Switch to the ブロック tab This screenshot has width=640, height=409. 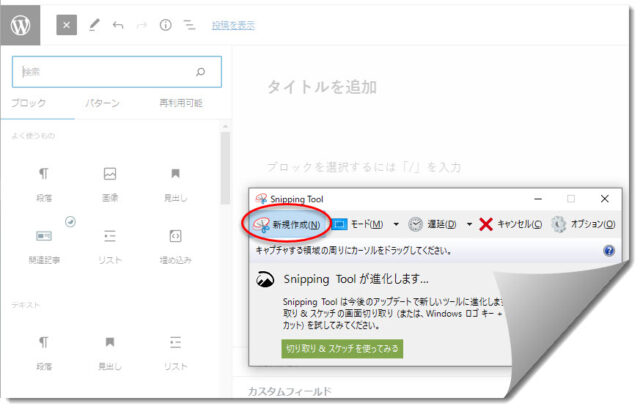click(x=29, y=103)
